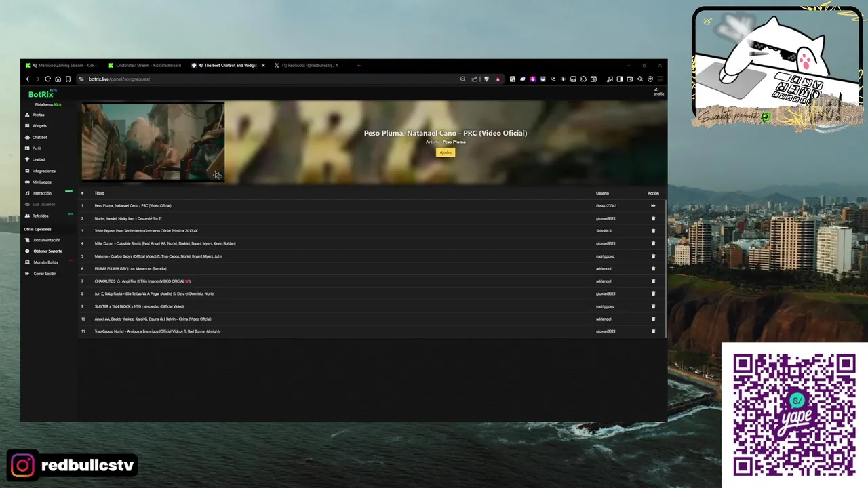Remove Mike Duran Culpable Remix from queue
868x488 pixels.
[654, 243]
